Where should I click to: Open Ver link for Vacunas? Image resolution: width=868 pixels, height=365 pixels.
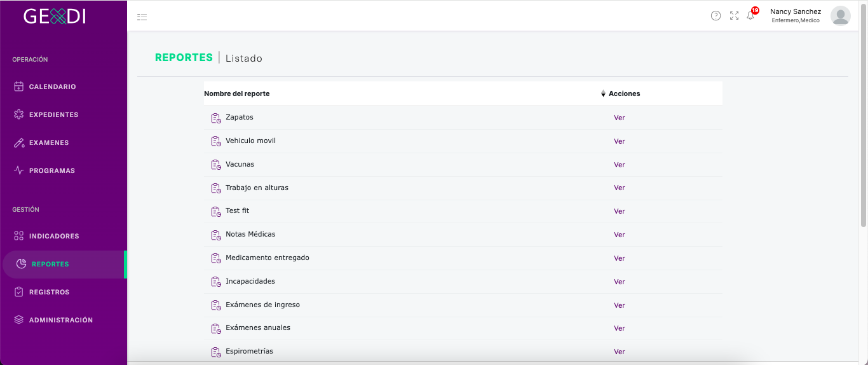[620, 165]
